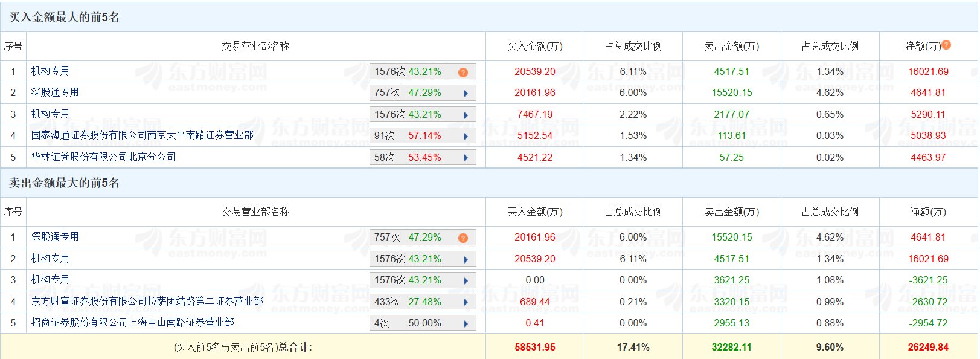Click orange help icon in sell-table 深股通专用 row
The height and width of the screenshot is (359, 980).
463,238
